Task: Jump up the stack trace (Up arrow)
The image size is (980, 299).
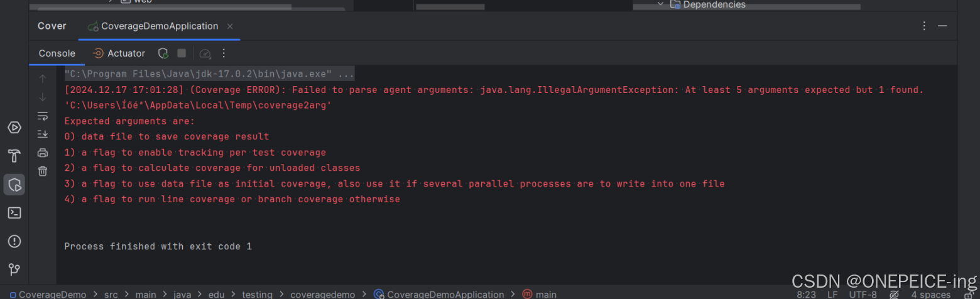Action: click(43, 79)
